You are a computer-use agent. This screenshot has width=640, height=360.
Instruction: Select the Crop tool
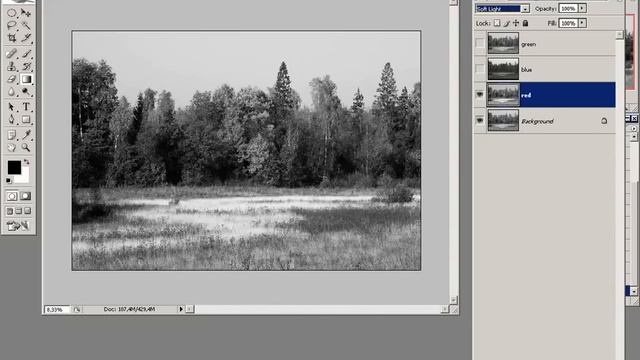pos(11,38)
